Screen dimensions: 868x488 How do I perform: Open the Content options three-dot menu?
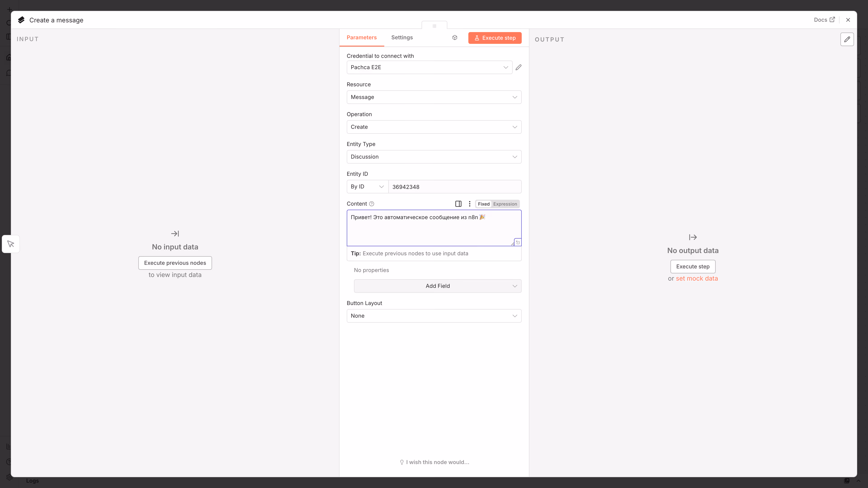pos(469,204)
